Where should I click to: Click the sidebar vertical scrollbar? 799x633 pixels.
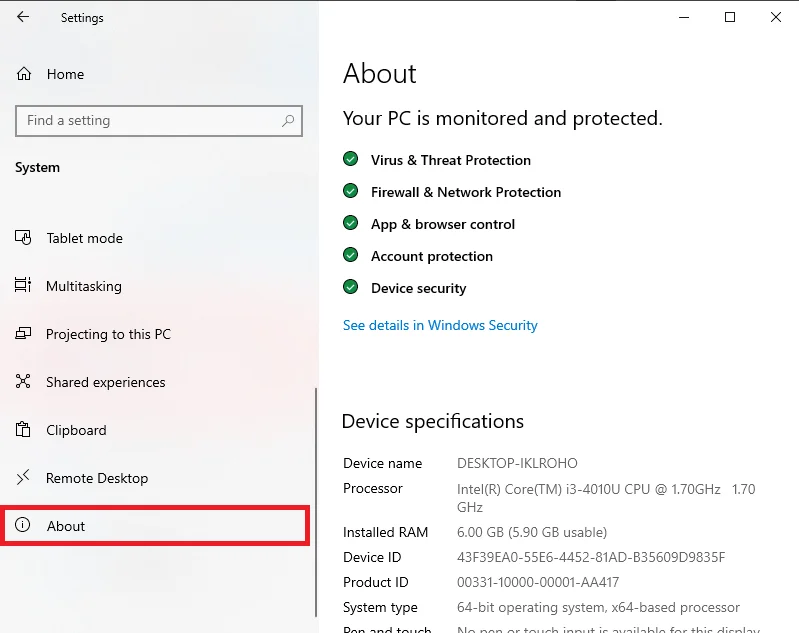(316, 502)
